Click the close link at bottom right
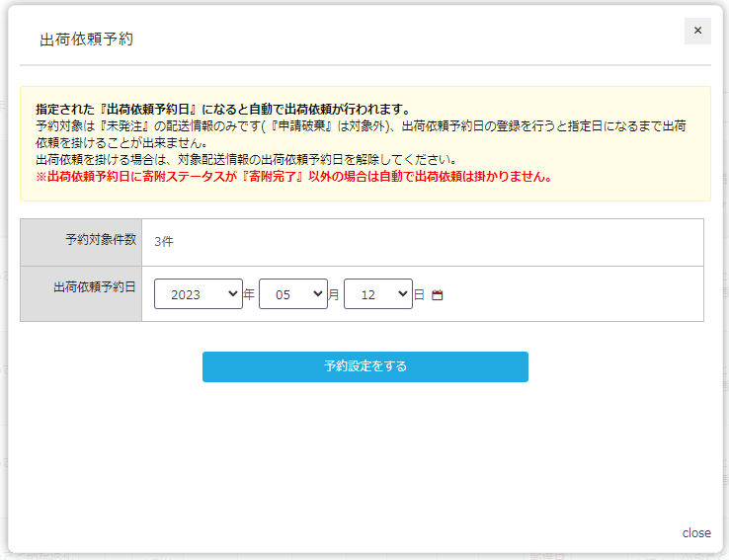 click(x=695, y=532)
